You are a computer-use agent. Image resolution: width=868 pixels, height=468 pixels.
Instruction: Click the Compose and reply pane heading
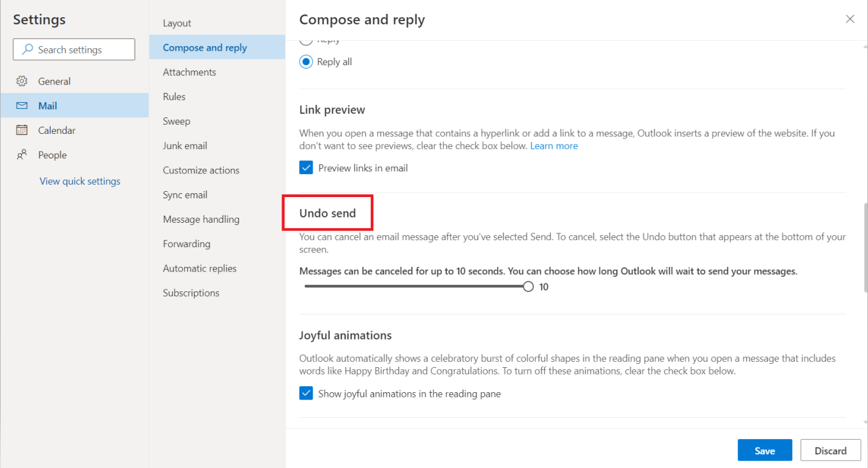tap(362, 20)
